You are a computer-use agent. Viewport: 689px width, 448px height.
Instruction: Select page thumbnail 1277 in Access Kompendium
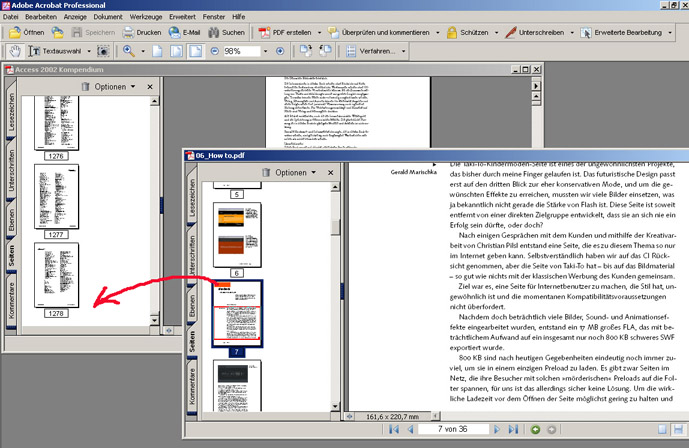56,196
